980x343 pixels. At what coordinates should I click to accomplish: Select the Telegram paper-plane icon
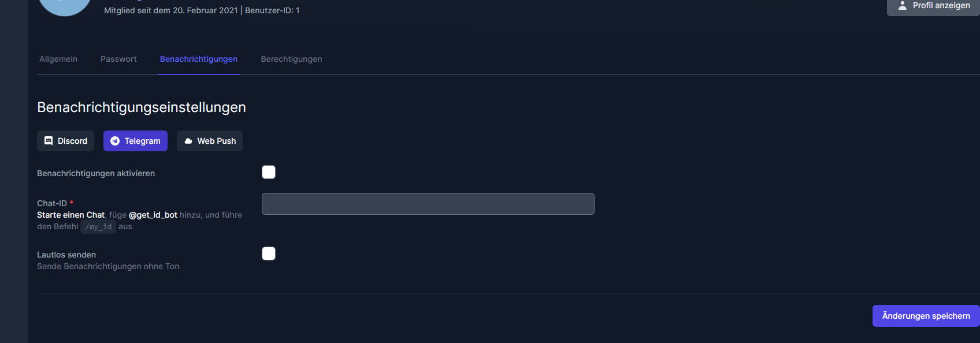[115, 141]
